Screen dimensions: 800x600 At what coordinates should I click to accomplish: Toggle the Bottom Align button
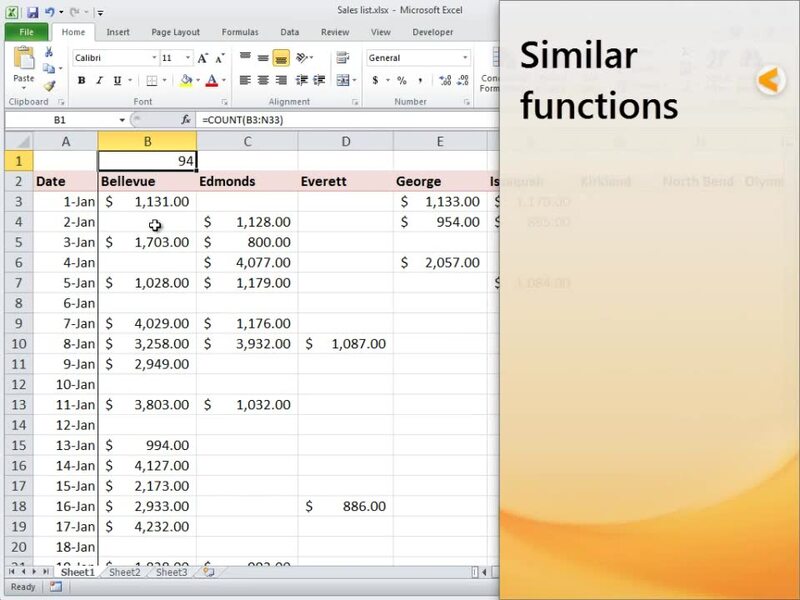281,58
